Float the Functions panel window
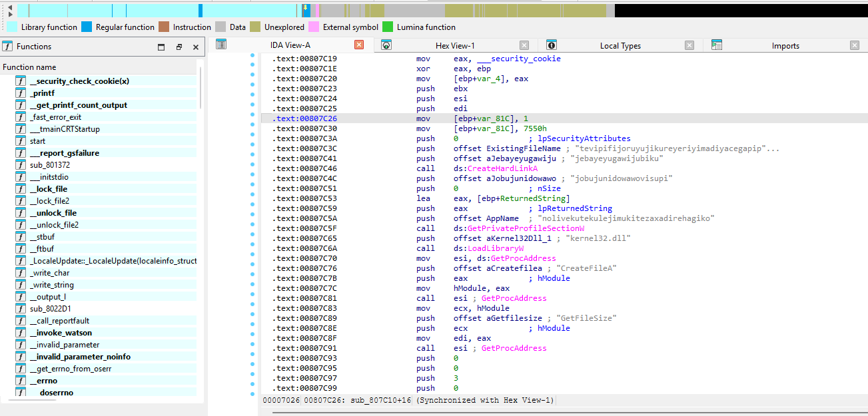 coord(179,47)
